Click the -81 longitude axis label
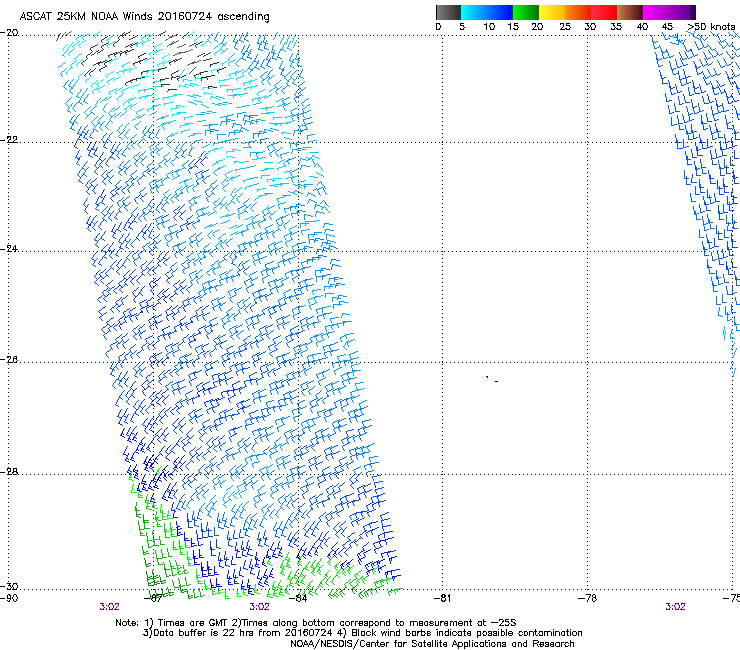This screenshot has width=740, height=650. click(442, 598)
